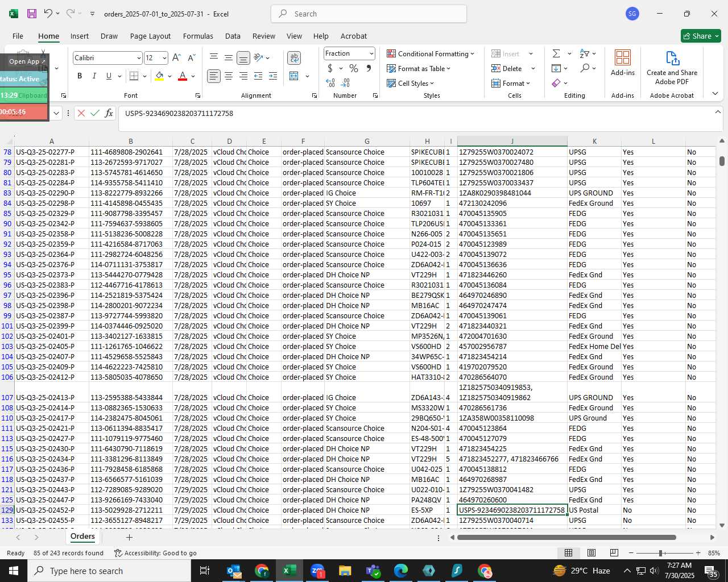Open the Calibri font name dropdown

(138, 58)
